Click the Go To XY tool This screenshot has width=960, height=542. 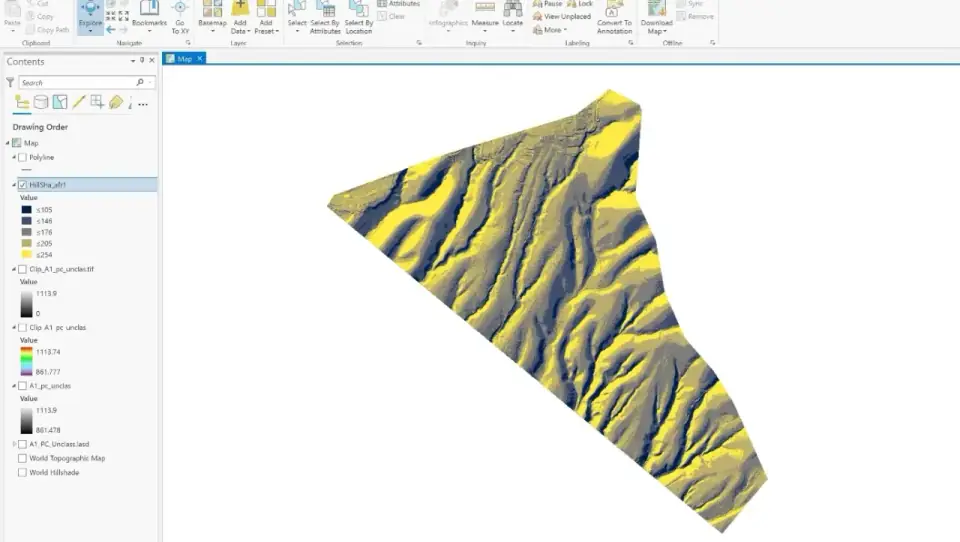pos(180,17)
